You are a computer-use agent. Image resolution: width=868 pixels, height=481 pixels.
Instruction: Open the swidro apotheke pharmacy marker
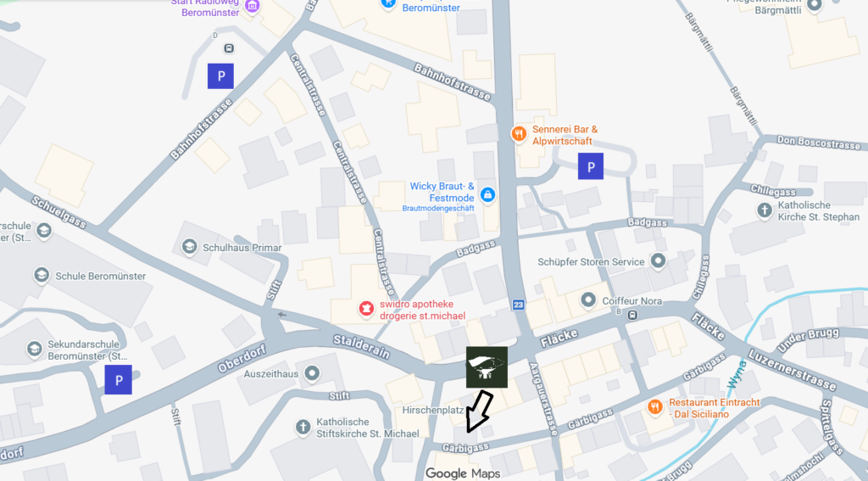click(x=365, y=308)
